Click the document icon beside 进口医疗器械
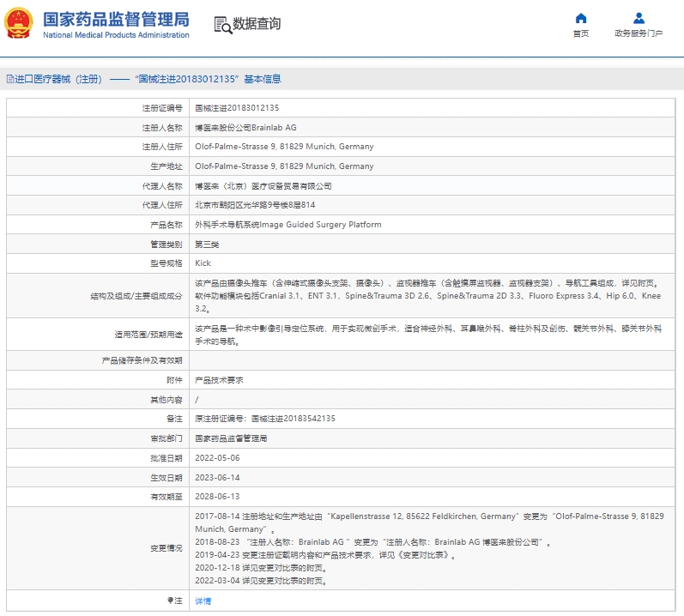This screenshot has height=616, width=684. 10,79
